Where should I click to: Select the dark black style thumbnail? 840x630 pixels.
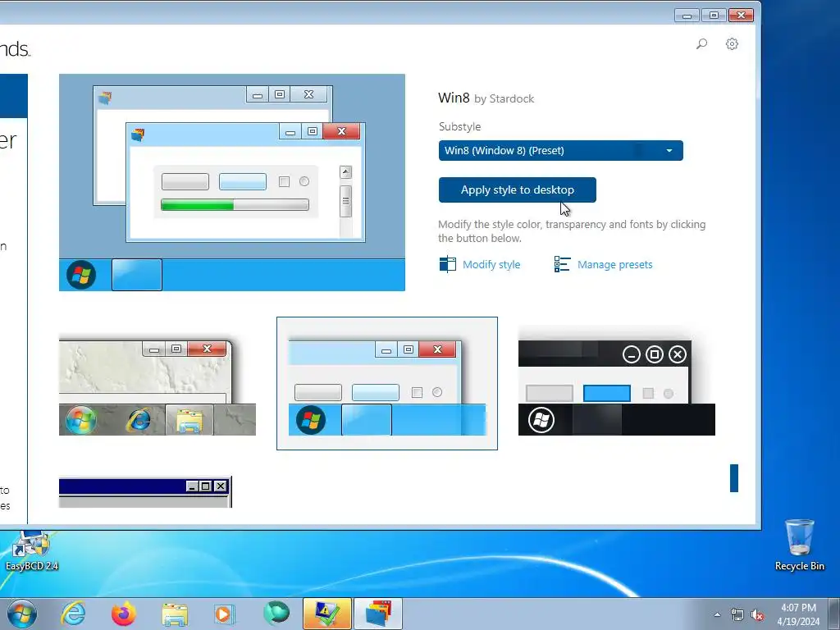tap(616, 387)
